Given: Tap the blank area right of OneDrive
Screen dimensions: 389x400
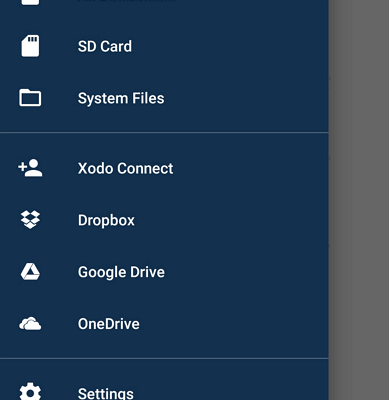Looking at the screenshot, I should click(x=234, y=324).
